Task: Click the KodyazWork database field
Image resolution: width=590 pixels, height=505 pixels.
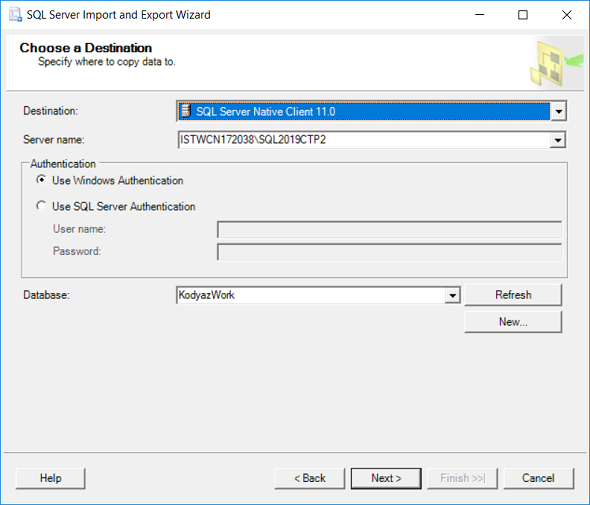Action: pyautogui.click(x=311, y=295)
